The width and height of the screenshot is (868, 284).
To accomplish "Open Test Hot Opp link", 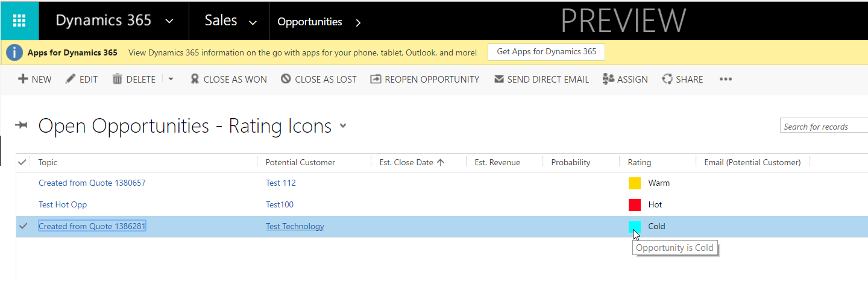I will [63, 204].
